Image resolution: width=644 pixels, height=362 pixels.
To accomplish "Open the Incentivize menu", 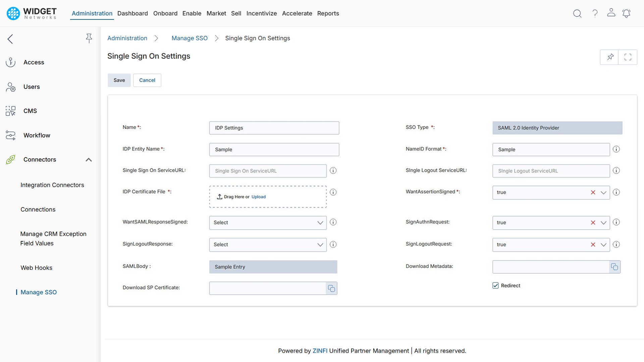I will tap(262, 13).
